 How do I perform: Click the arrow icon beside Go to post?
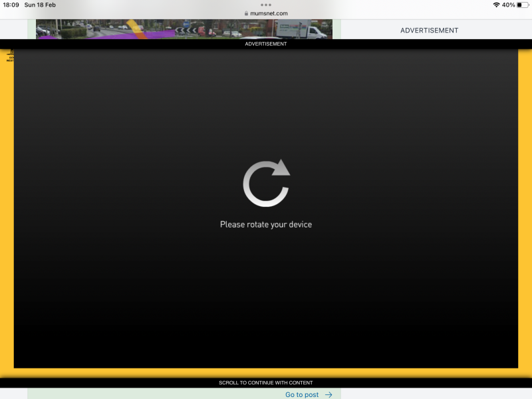(328, 394)
